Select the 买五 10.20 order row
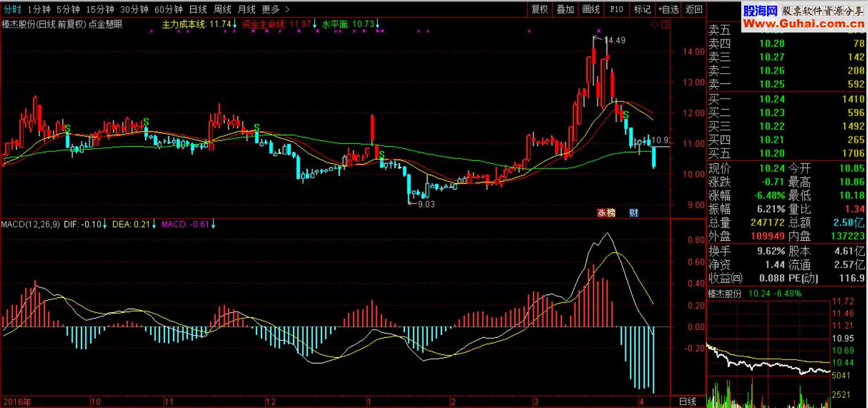868x408 pixels. 787,153
